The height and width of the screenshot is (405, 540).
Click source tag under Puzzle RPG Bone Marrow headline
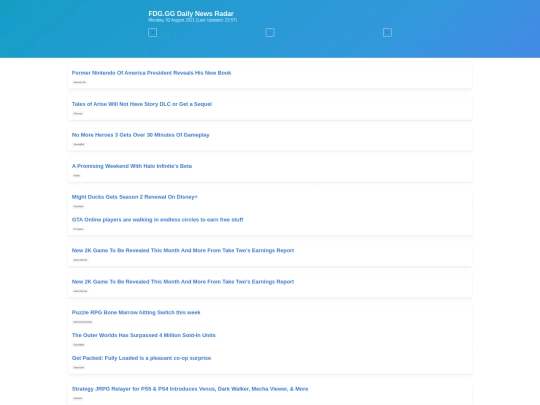(x=83, y=322)
